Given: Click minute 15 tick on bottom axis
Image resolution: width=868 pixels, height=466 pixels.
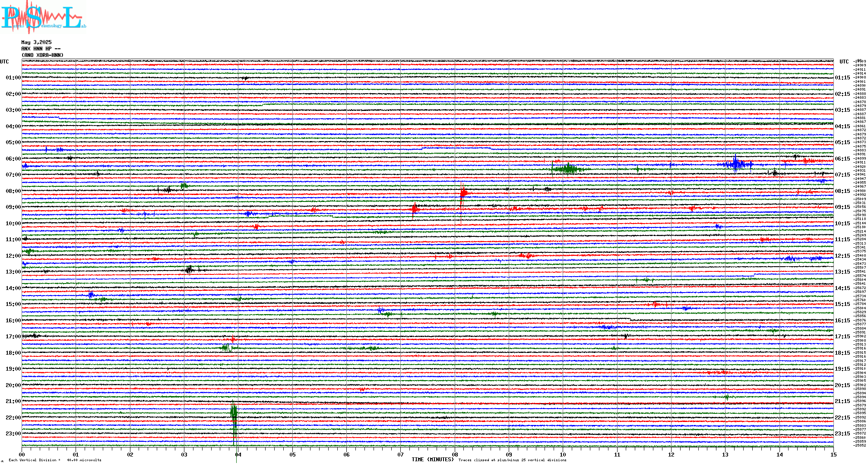Looking at the screenshot, I should tap(833, 455).
